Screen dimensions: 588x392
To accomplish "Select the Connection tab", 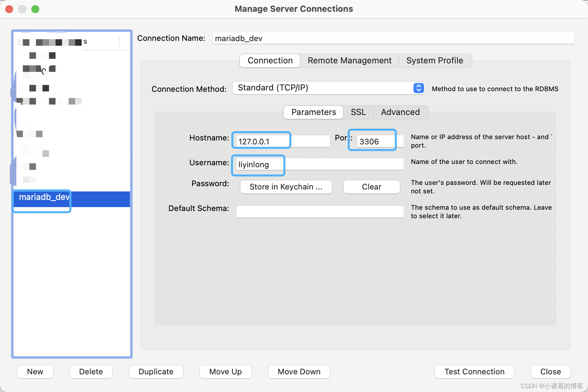I will (269, 60).
